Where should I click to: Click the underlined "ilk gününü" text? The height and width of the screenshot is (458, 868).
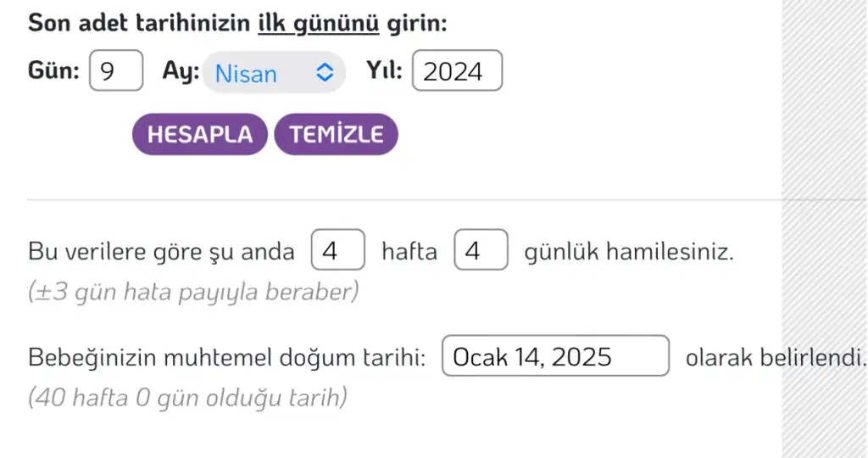point(318,23)
